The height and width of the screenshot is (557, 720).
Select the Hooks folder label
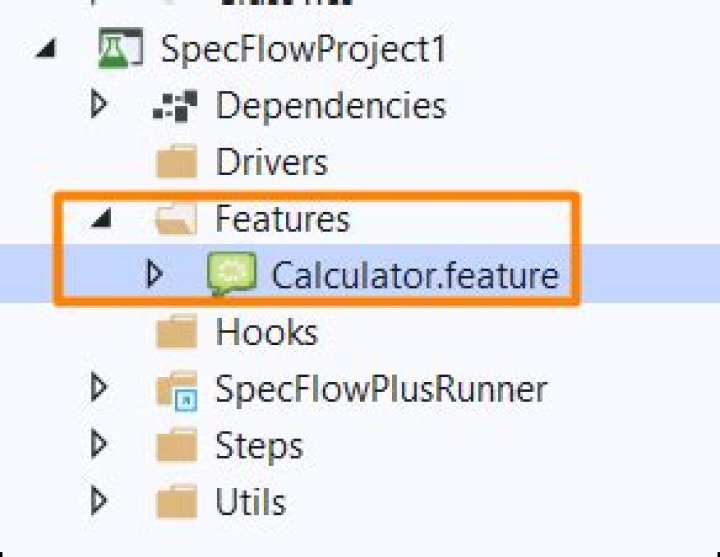[267, 332]
